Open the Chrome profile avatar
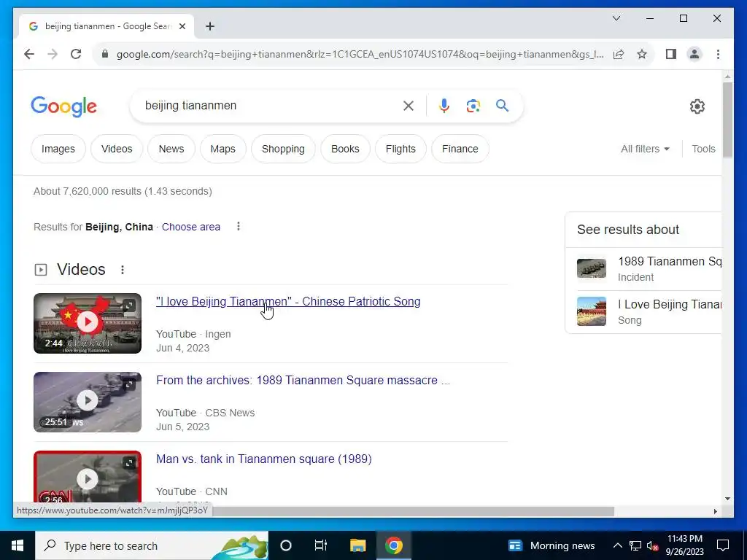 coord(694,54)
